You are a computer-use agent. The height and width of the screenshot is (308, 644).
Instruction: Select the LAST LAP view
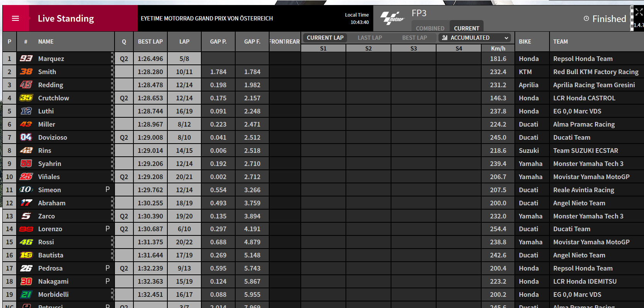pos(370,38)
